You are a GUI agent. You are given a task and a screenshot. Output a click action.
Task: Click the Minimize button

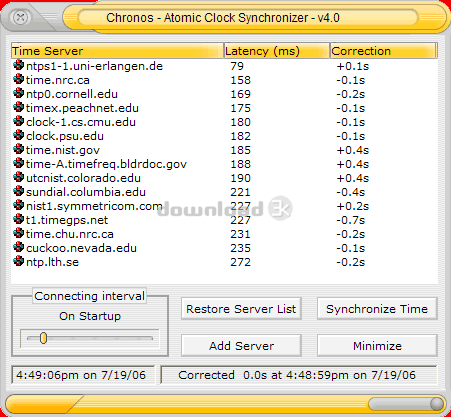point(377,346)
